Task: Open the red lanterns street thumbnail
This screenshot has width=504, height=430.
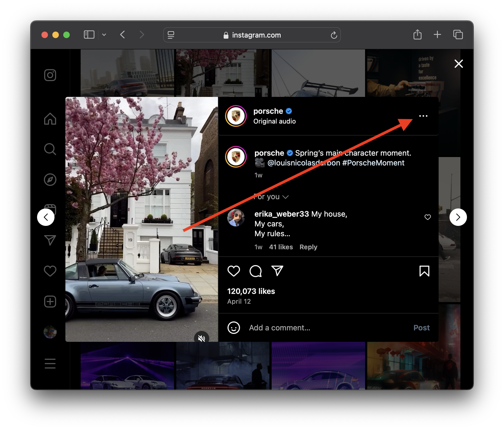Action: [414, 366]
